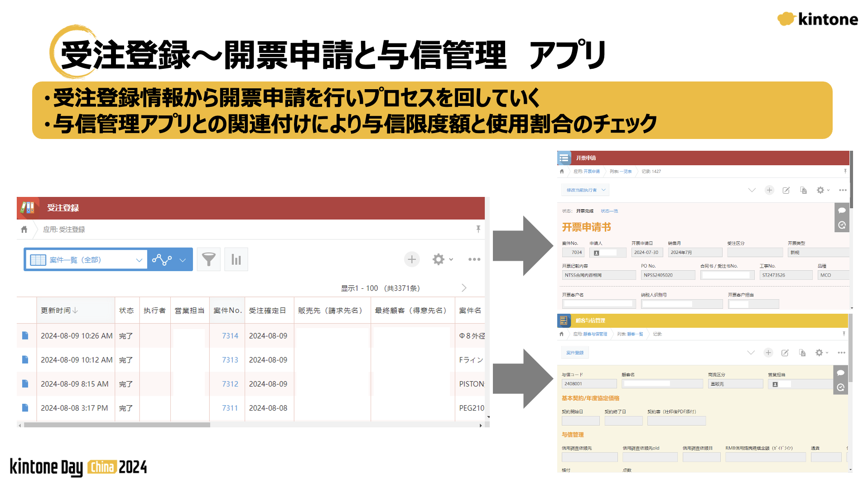Click the vertical scrollbar in 开票申请 window

click(851, 180)
